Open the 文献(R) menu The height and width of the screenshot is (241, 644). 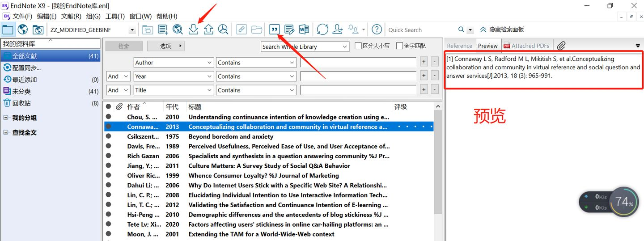point(71,16)
